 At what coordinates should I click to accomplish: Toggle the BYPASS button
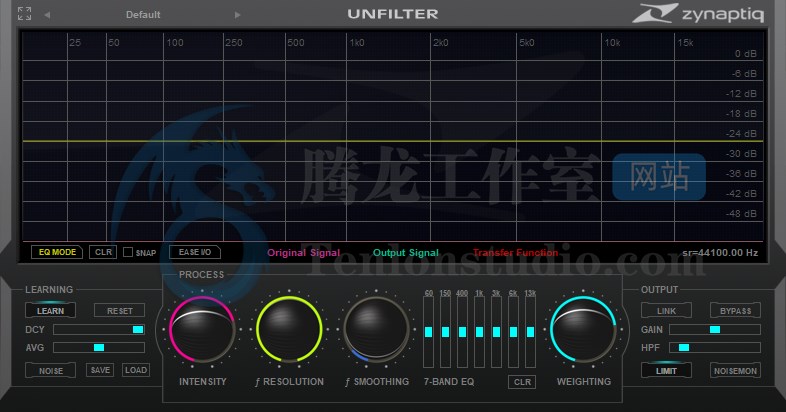click(x=735, y=311)
